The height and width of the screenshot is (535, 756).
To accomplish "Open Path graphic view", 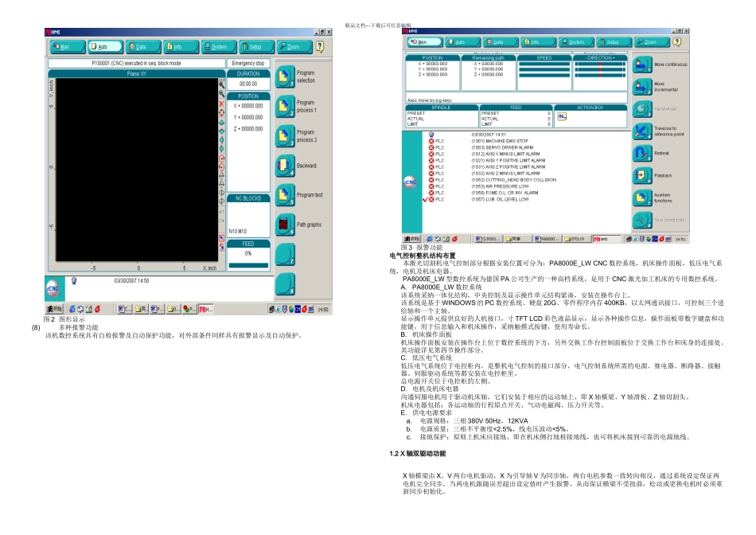I will tap(285, 225).
